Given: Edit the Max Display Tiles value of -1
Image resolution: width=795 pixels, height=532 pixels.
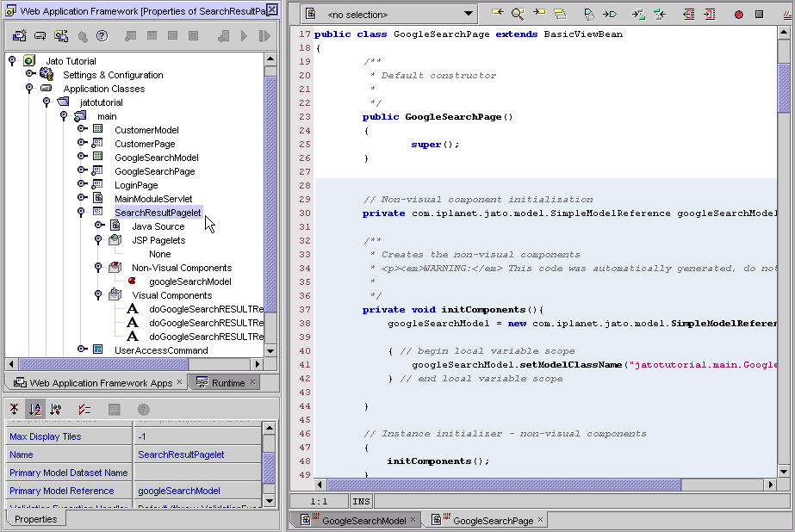Looking at the screenshot, I should [198, 436].
